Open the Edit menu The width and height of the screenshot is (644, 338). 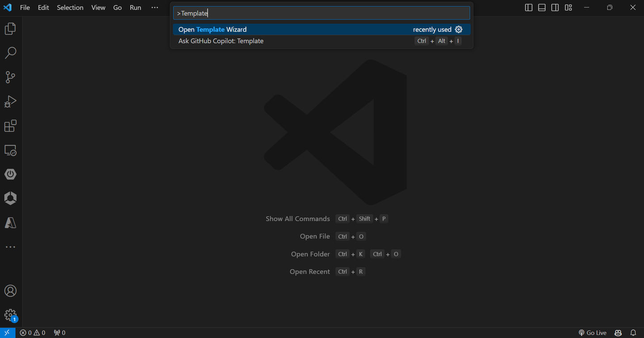[43, 8]
